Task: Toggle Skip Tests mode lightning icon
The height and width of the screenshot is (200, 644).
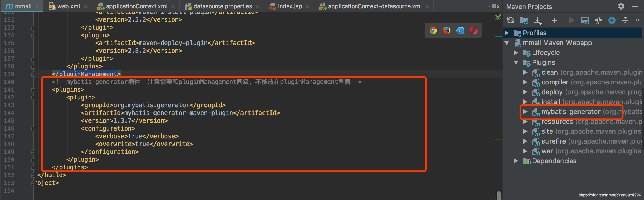Action: click(612, 20)
